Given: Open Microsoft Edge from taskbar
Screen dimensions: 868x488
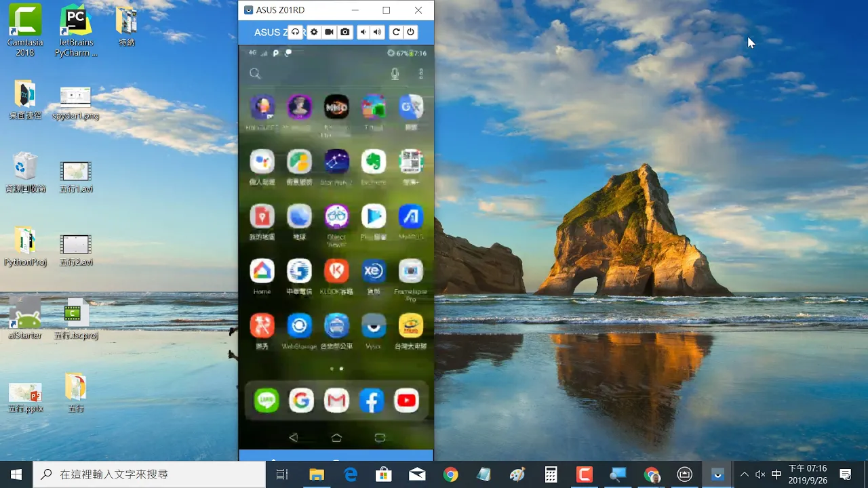Looking at the screenshot, I should (351, 474).
